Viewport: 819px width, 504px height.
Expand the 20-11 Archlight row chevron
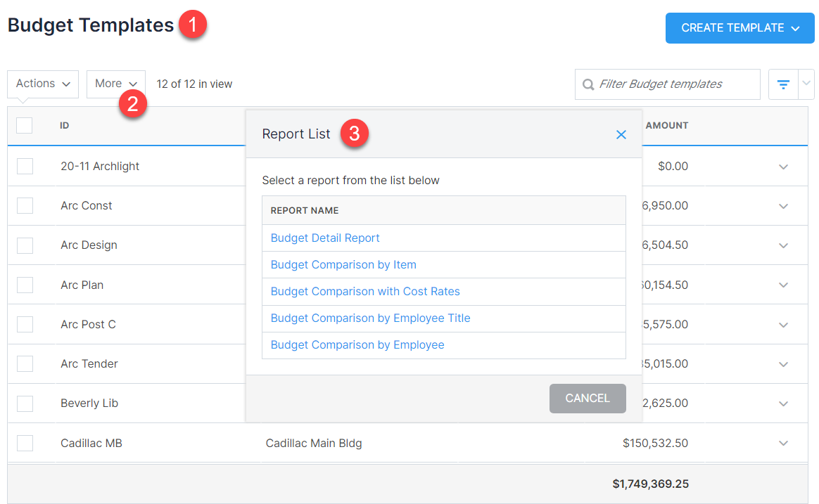[783, 167]
